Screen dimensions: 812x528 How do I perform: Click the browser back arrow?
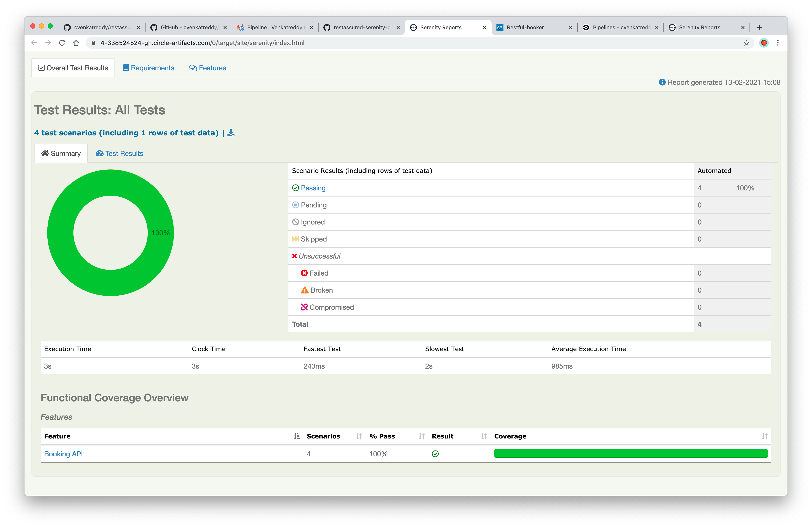point(34,43)
